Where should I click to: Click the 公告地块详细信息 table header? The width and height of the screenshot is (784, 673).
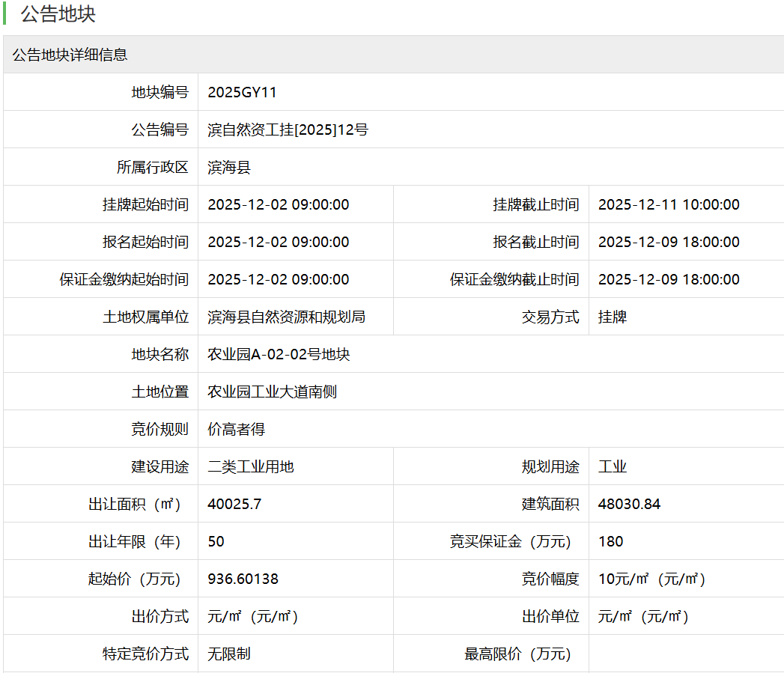pyautogui.click(x=70, y=55)
